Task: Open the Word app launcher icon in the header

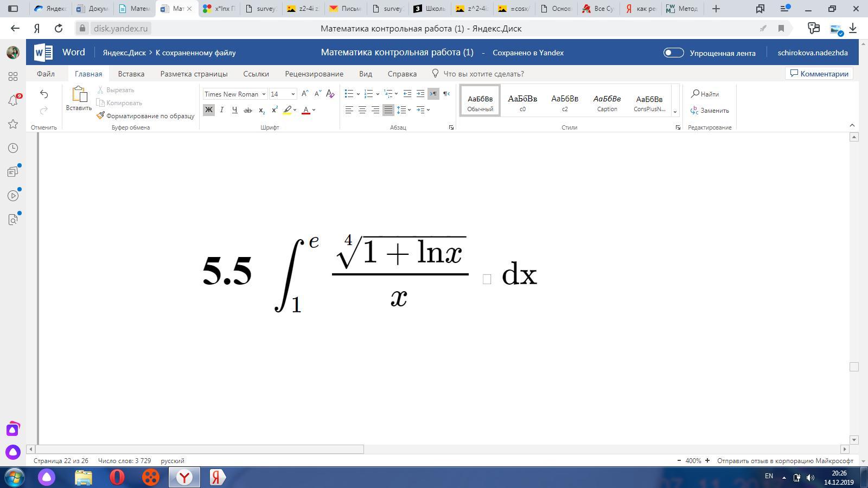Action: 43,53
